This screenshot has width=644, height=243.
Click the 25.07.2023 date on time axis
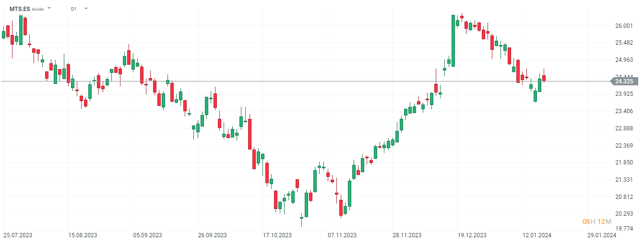click(x=18, y=235)
